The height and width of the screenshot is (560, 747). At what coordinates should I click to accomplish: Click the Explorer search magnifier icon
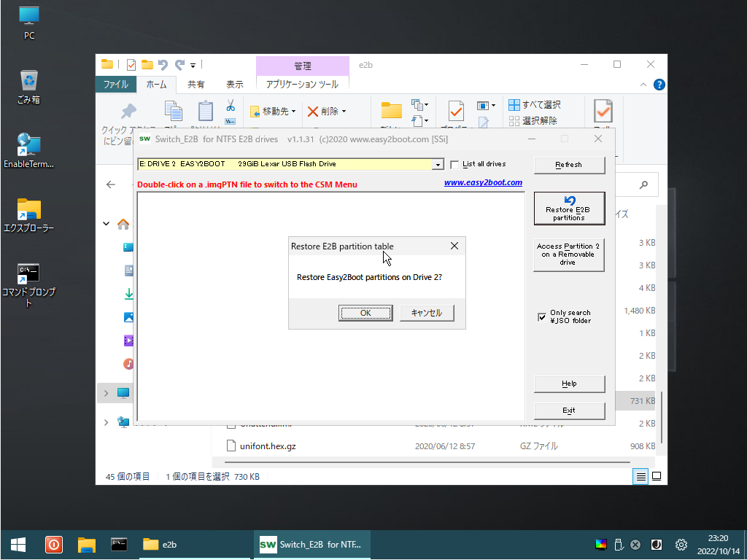pyautogui.click(x=643, y=184)
